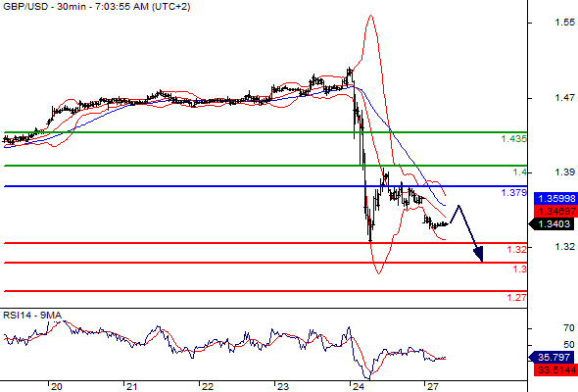This screenshot has width=578, height=392.
Task: Select the 1.435 green resistance level label
Action: tap(514, 139)
